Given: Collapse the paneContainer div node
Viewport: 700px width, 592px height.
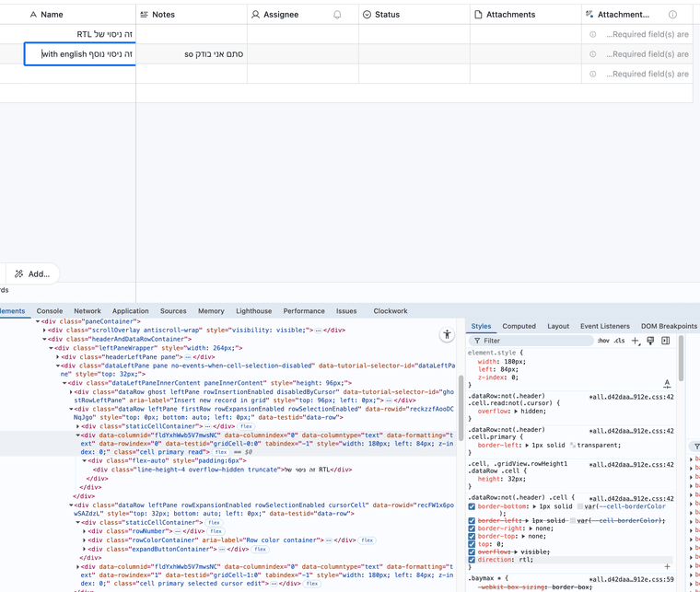Looking at the screenshot, I should (x=38, y=321).
